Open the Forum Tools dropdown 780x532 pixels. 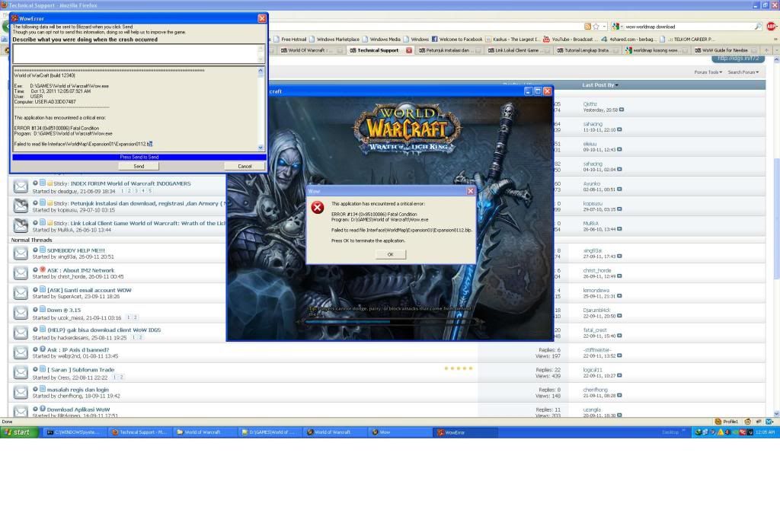click(708, 72)
